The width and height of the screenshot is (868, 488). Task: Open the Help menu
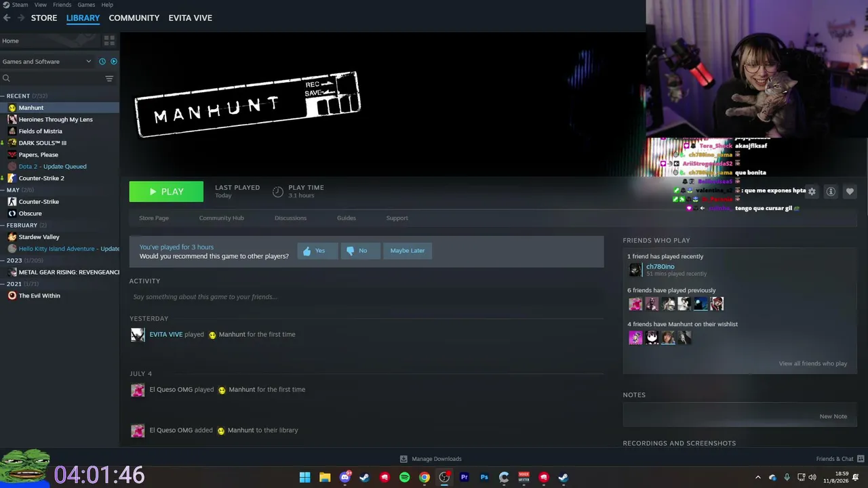[107, 5]
